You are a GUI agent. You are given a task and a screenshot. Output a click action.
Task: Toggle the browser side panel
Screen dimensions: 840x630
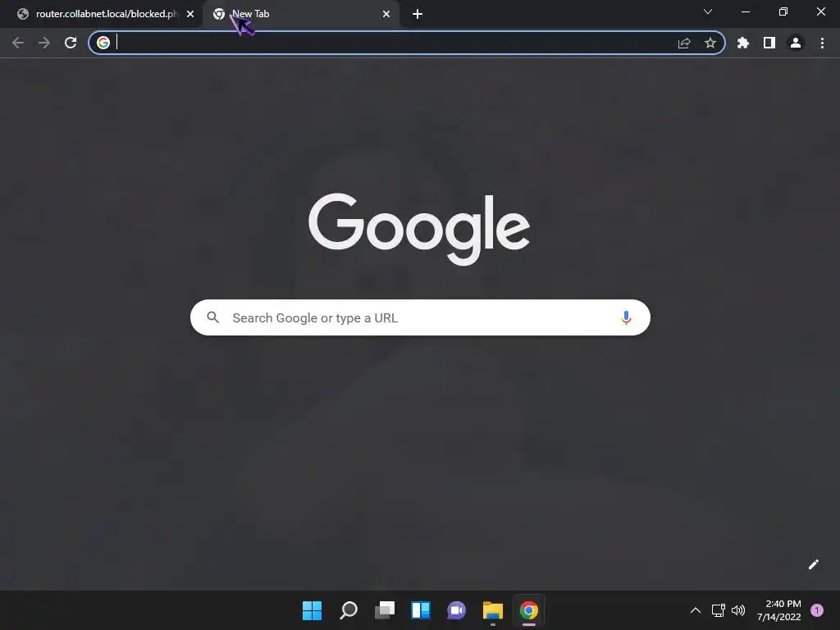pyautogui.click(x=769, y=43)
